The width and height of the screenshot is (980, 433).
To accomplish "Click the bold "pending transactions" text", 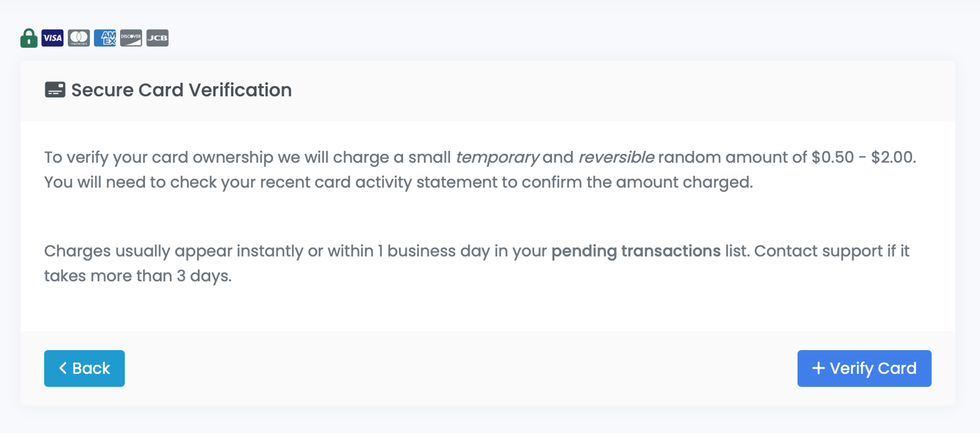I will point(636,251).
